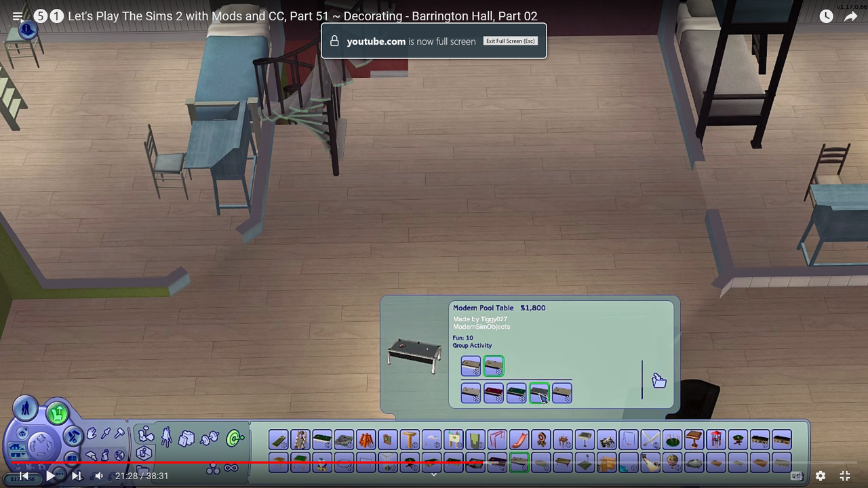The height and width of the screenshot is (488, 868).
Task: Play the paused video
Action: pyautogui.click(x=50, y=476)
